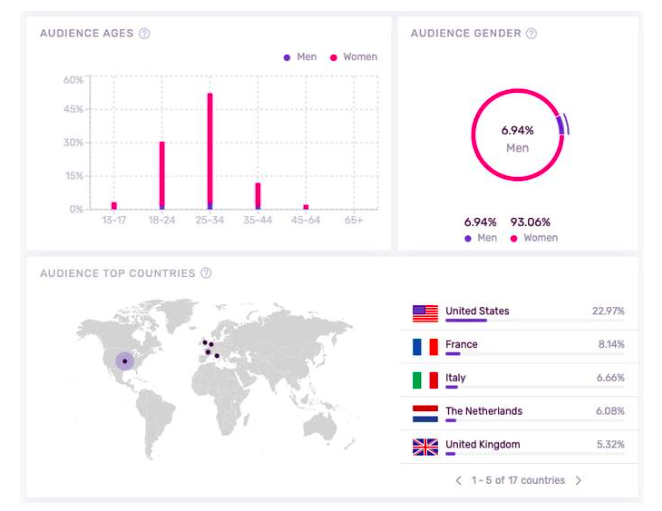662x511 pixels.
Task: Open The Netherlands country row
Action: [518, 413]
